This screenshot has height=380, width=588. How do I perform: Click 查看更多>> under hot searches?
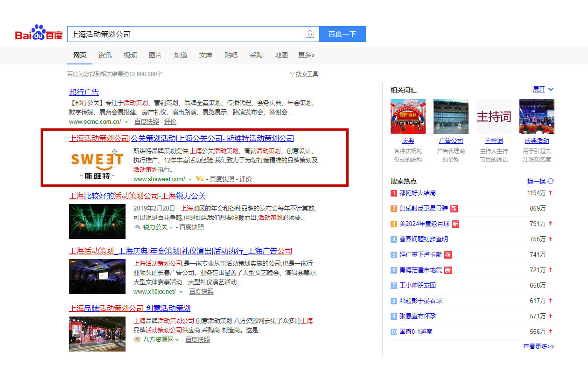(x=539, y=346)
